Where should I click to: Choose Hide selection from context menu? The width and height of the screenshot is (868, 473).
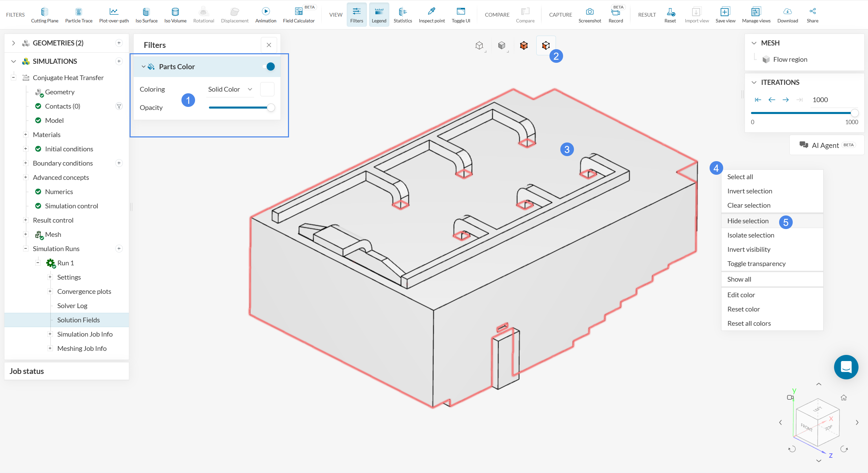coord(748,221)
